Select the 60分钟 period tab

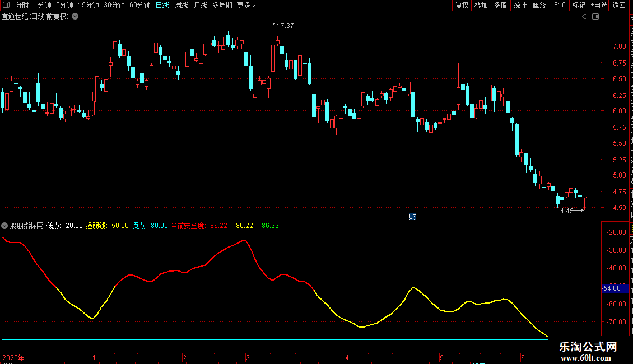140,5
